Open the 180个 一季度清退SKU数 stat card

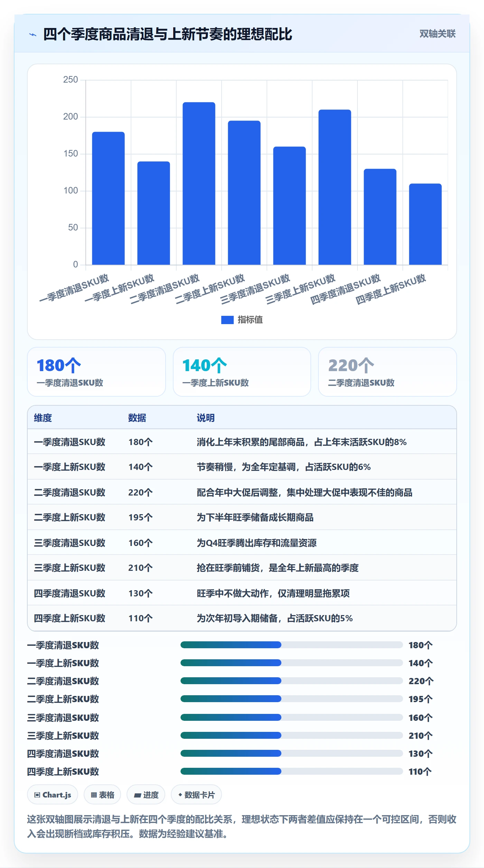(x=96, y=372)
